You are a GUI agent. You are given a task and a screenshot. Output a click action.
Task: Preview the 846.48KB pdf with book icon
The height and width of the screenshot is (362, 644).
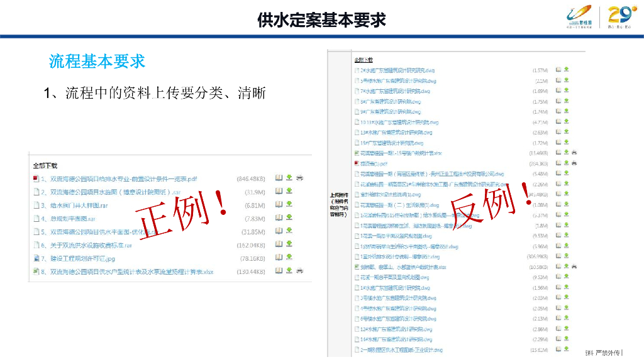point(279,178)
